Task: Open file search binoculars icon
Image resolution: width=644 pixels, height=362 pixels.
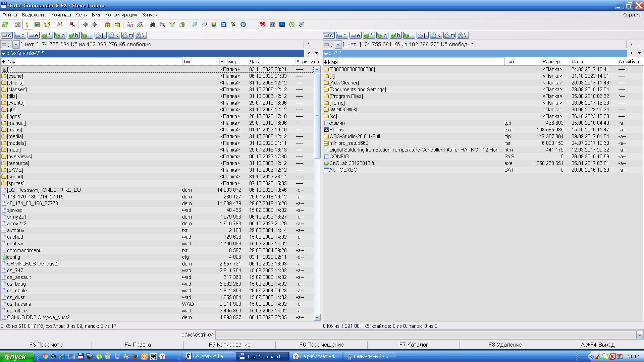Action: [x=153, y=24]
